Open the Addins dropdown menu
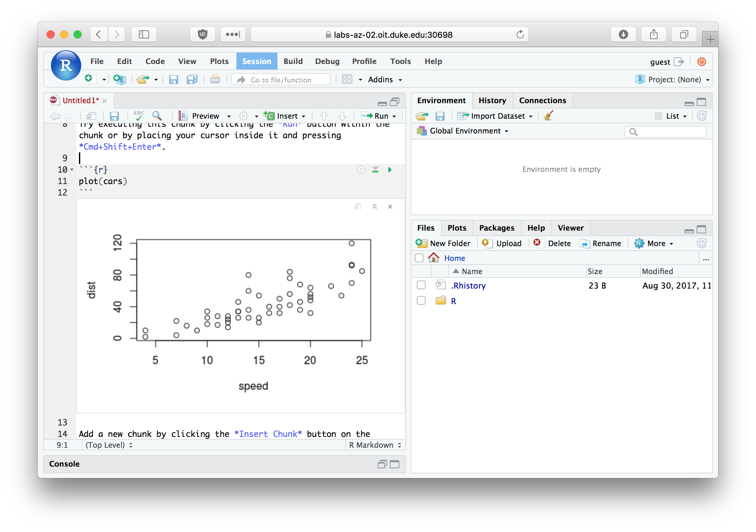The height and width of the screenshot is (532, 756). (381, 80)
